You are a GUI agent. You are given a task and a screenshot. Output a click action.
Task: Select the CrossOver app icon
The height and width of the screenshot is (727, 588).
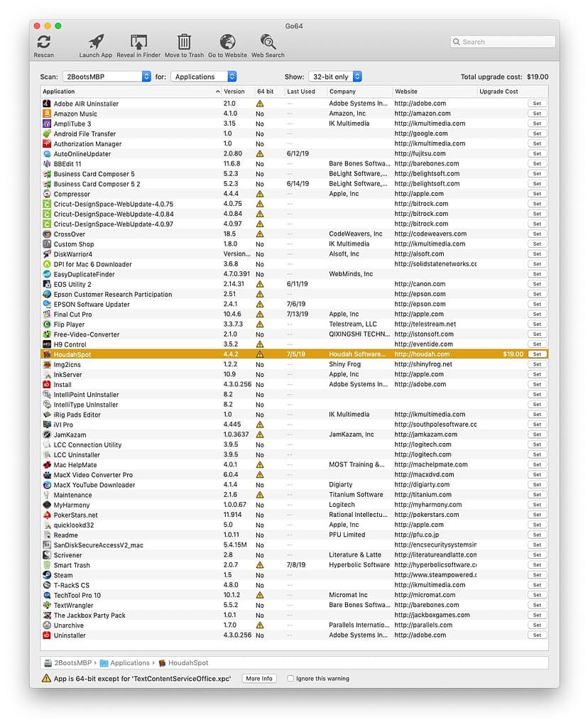(x=47, y=234)
